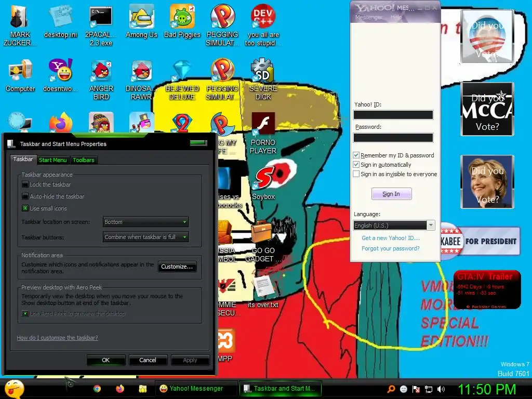Uncheck Sign in automatically
Viewport: 532px width, 399px height.
(356, 165)
